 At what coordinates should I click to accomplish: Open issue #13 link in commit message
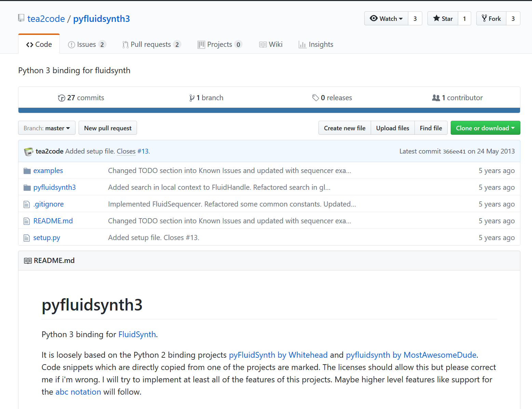click(x=143, y=151)
